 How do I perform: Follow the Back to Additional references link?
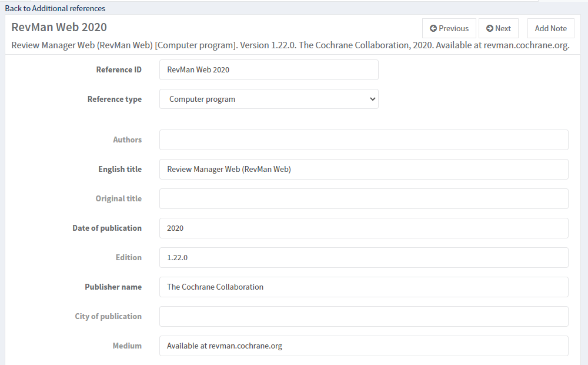click(x=55, y=8)
